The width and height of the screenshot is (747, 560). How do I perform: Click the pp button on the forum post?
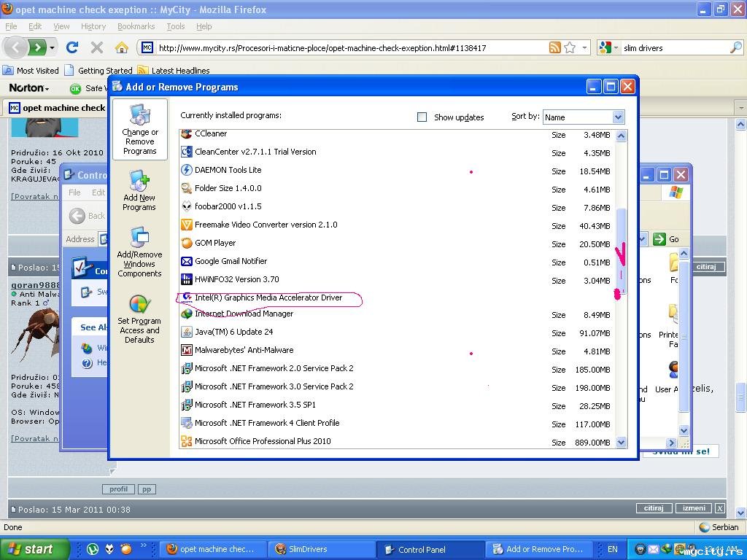(x=147, y=489)
